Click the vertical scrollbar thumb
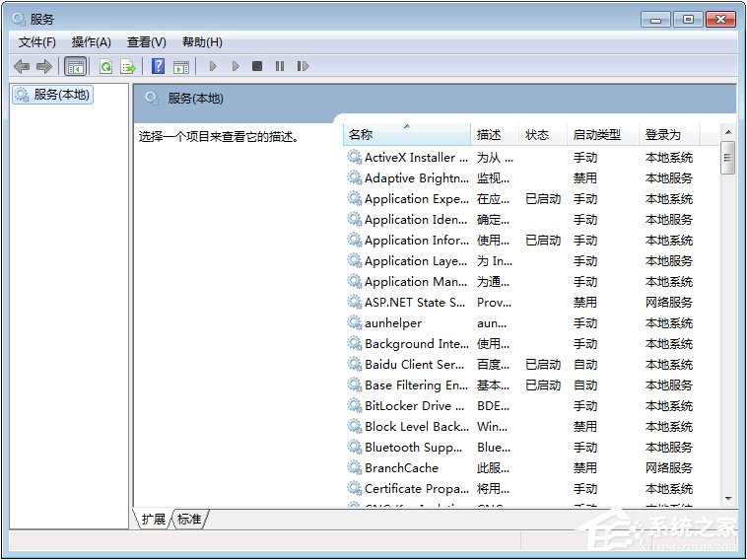 pyautogui.click(x=727, y=158)
